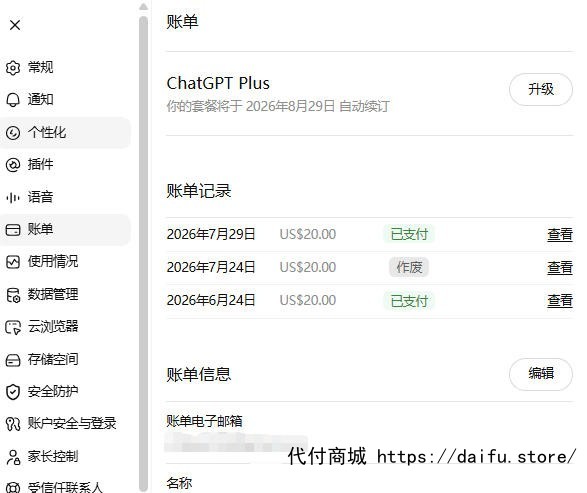The image size is (587, 493).
Task: Click US$20.00 in the 6月24日 row
Action: point(308,300)
